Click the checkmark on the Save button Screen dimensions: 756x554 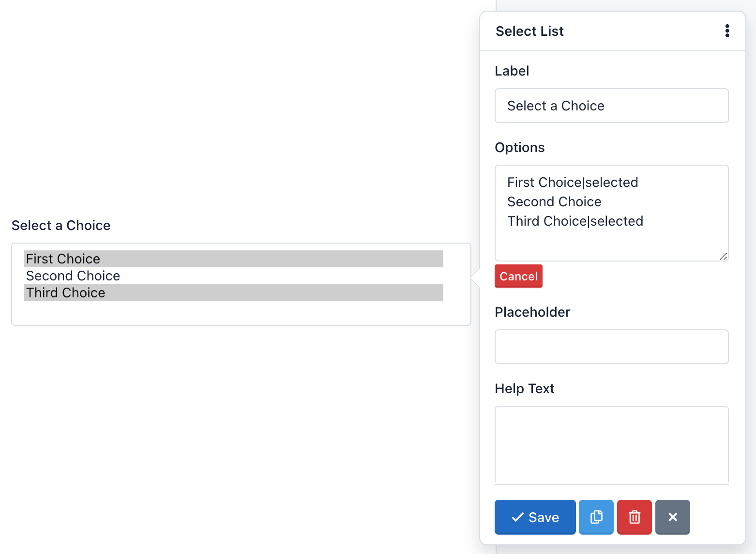[x=518, y=517]
